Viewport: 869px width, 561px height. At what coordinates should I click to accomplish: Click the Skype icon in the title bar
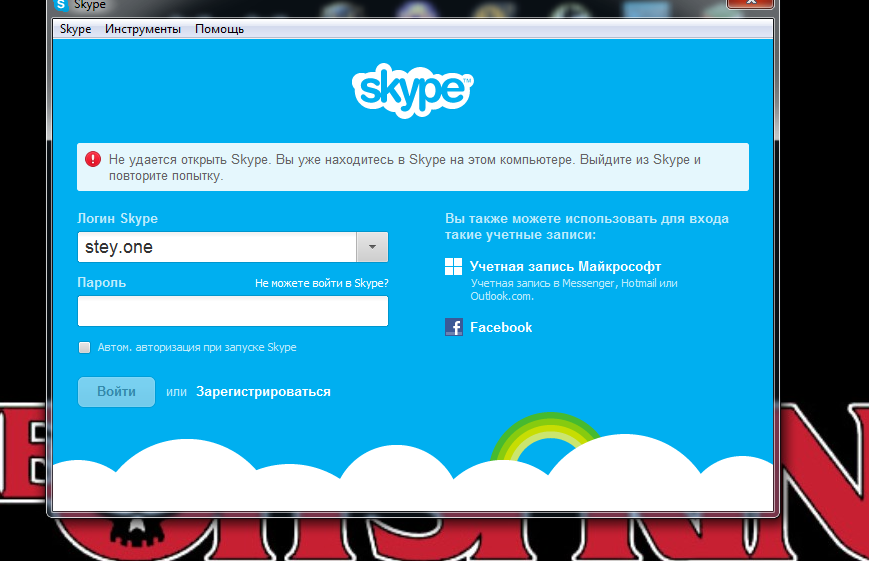coord(61,5)
